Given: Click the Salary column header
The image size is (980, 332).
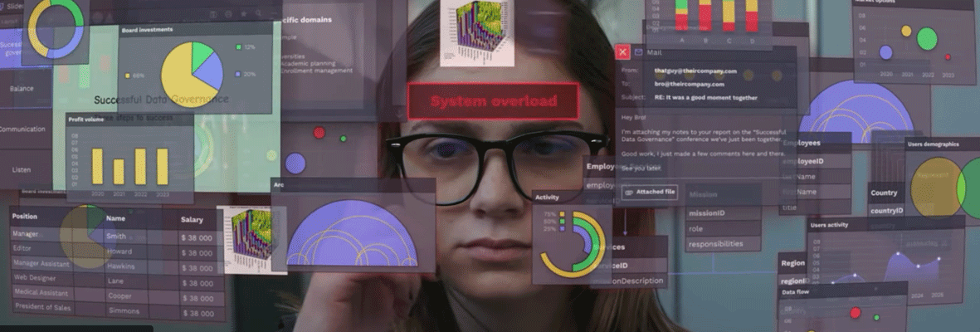Looking at the screenshot, I should [x=192, y=220].
